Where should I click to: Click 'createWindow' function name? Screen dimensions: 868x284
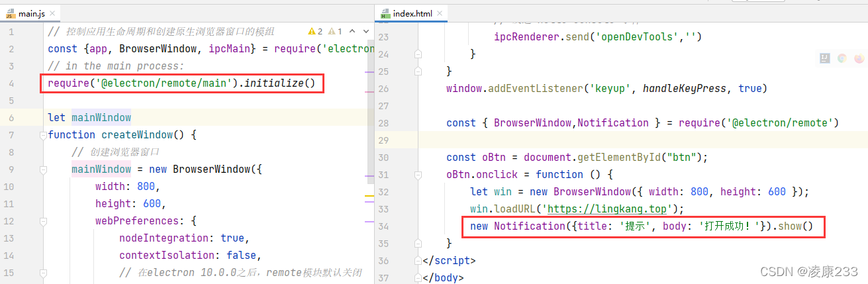[x=137, y=135]
